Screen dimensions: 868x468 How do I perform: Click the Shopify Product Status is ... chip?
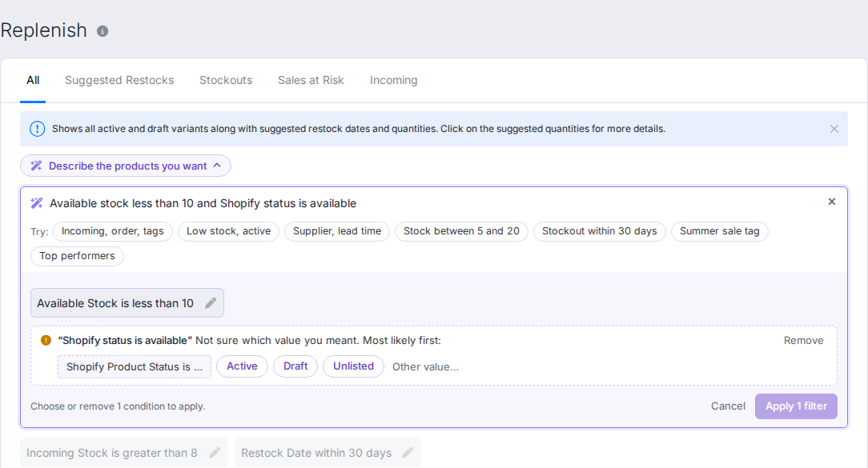pyautogui.click(x=135, y=366)
